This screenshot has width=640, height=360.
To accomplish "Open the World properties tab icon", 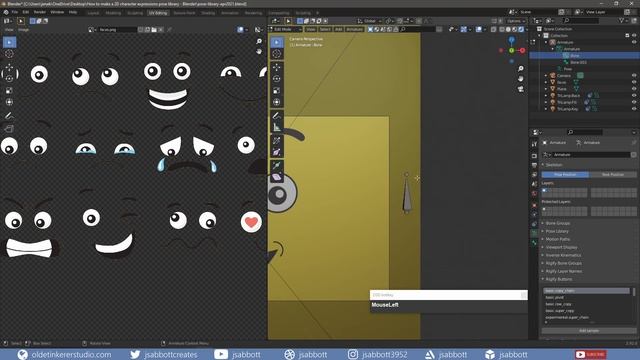I will [x=534, y=193].
